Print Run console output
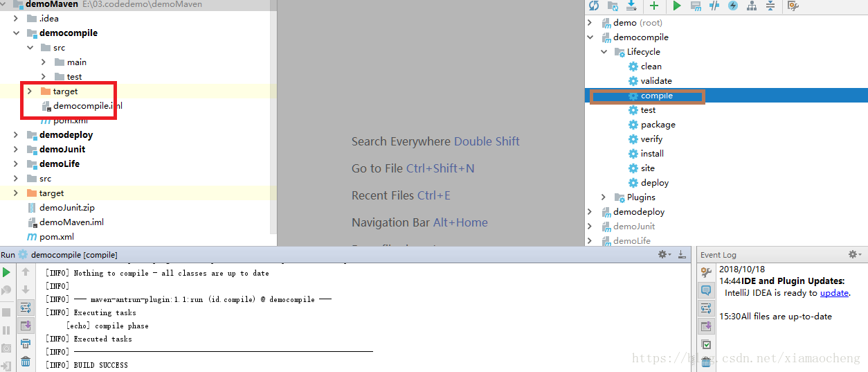This screenshot has height=372, width=868. 26,344
